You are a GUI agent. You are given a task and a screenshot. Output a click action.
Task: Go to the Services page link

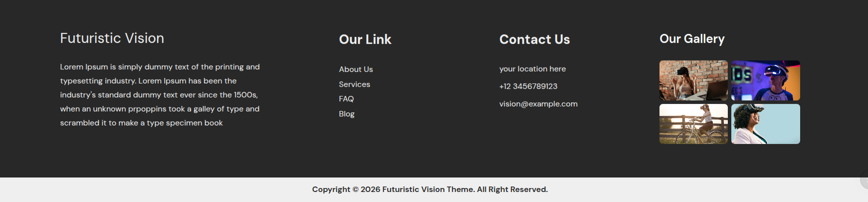coord(354,84)
